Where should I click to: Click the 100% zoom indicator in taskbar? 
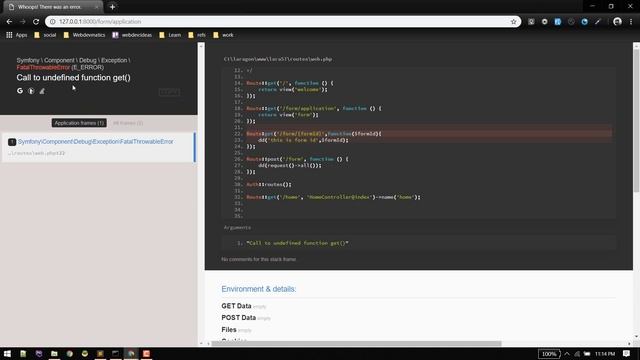tap(549, 354)
